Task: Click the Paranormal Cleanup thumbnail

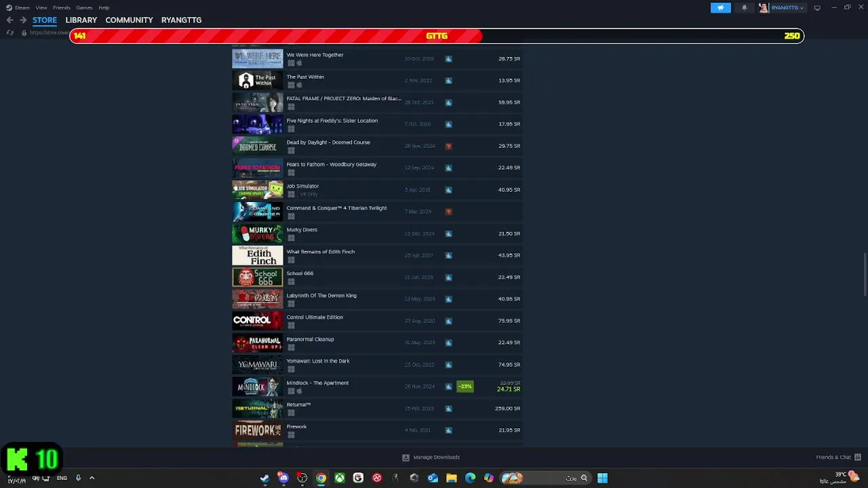Action: pos(258,342)
